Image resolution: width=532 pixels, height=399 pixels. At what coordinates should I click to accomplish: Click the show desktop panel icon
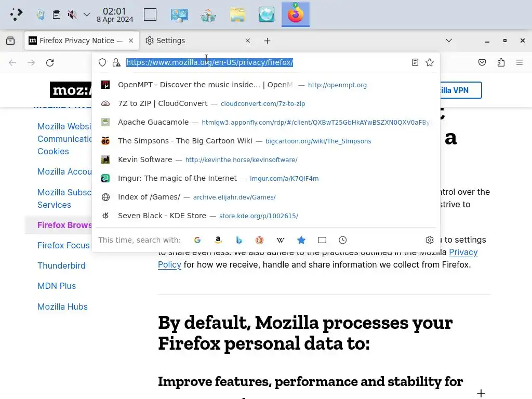pyautogui.click(x=150, y=15)
